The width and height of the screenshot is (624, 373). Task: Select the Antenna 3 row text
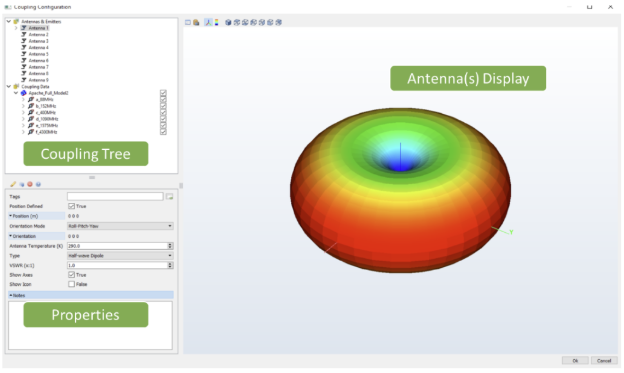(38, 41)
